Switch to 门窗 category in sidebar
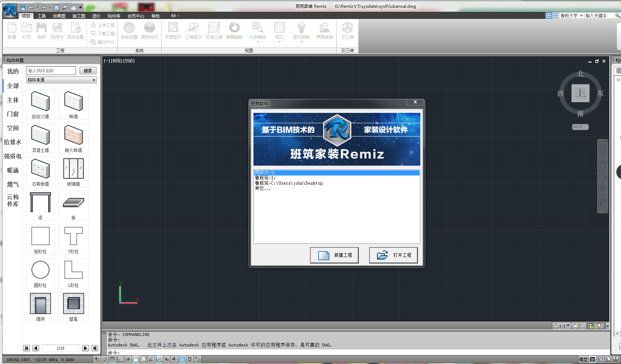The image size is (621, 364). pyautogui.click(x=13, y=114)
